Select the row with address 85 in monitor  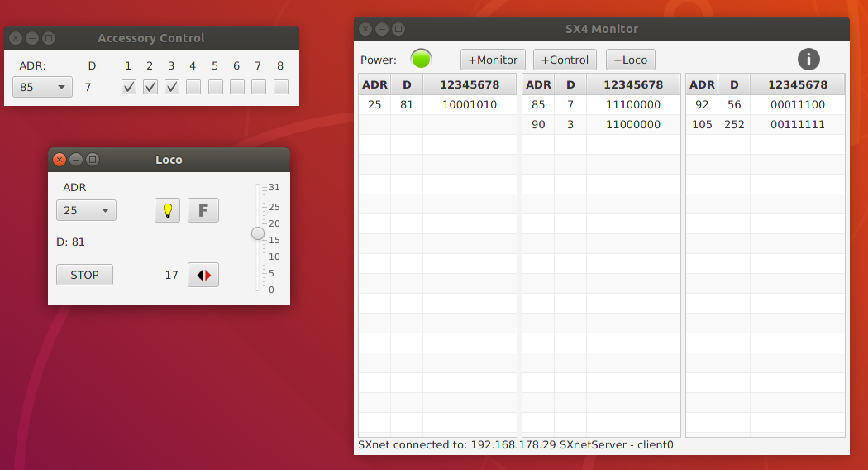coord(601,105)
